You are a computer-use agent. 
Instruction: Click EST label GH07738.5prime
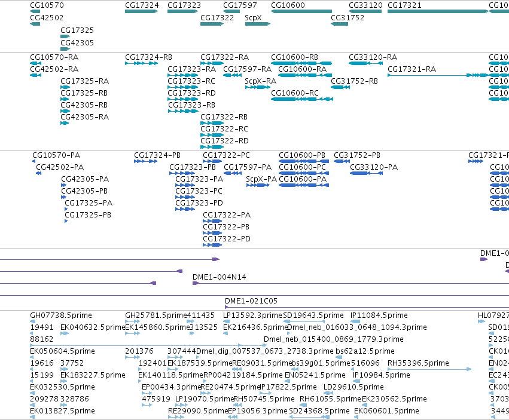(61, 315)
